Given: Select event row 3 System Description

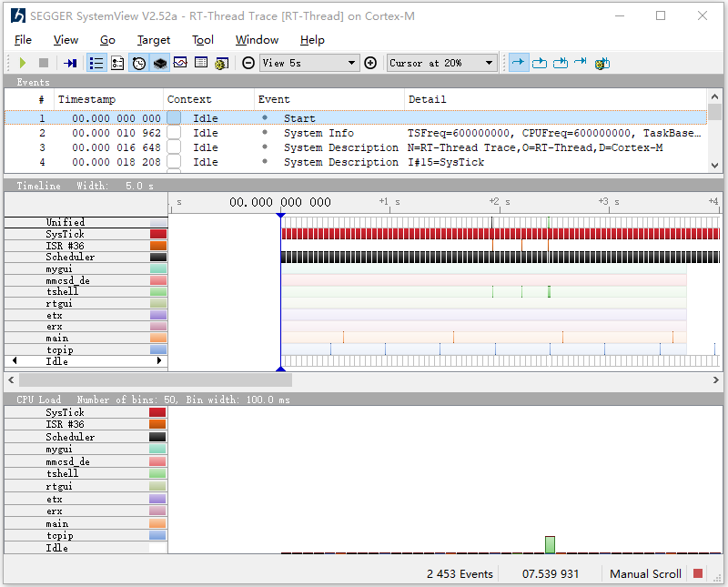Looking at the screenshot, I should coord(340,147).
